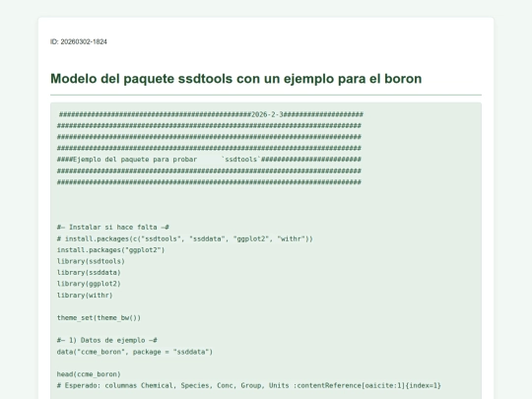Click the head(ccme_boron) line
This screenshot has height=399, width=532.
[89, 374]
